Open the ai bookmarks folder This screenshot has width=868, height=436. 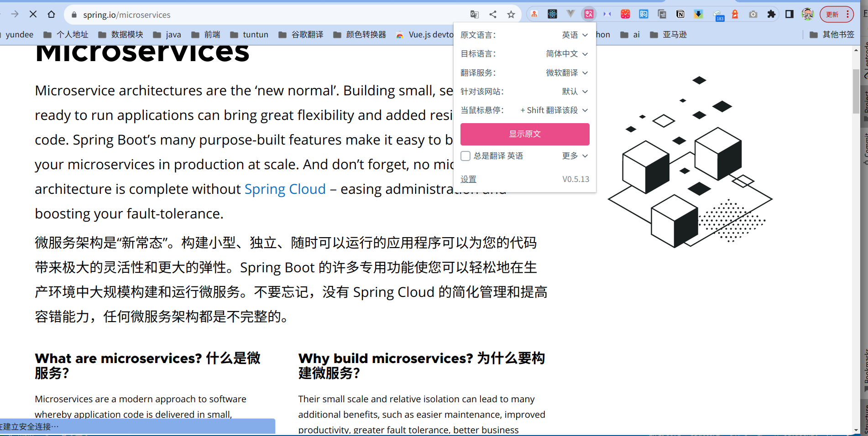click(x=630, y=35)
